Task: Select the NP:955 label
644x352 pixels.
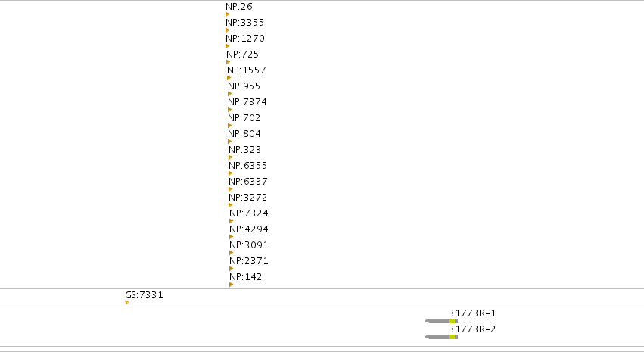Action: (244, 86)
